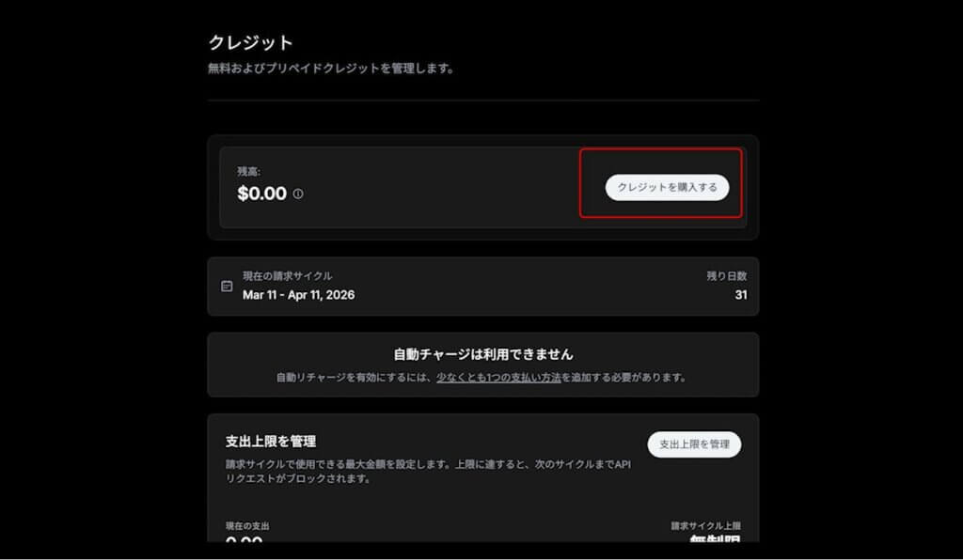Click the クレジット page heading
963x560 pixels.
point(250,42)
